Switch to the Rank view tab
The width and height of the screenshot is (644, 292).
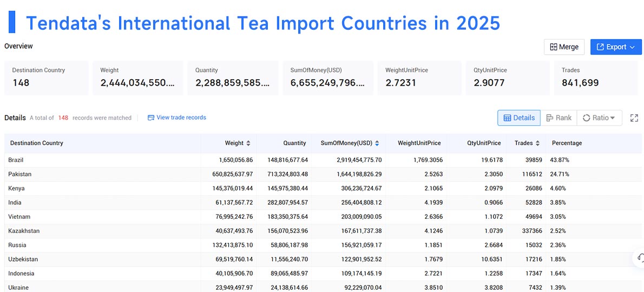point(558,118)
